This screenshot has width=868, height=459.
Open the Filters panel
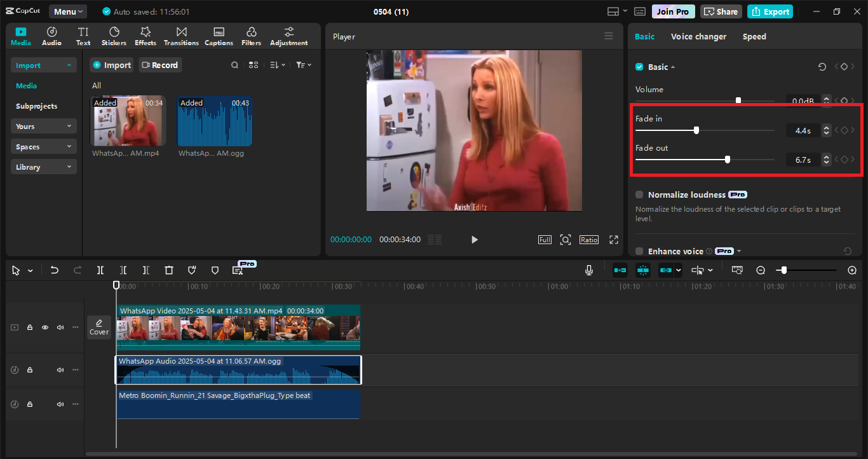point(251,36)
